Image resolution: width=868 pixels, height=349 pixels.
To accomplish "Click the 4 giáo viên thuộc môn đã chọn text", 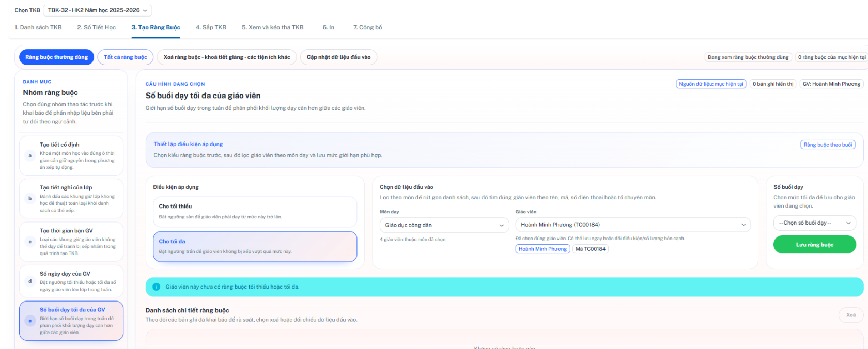I will tap(413, 240).
